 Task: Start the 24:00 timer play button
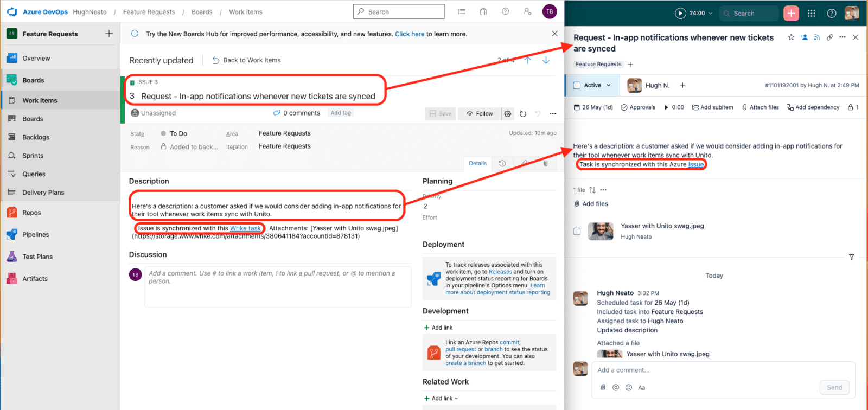coord(680,14)
